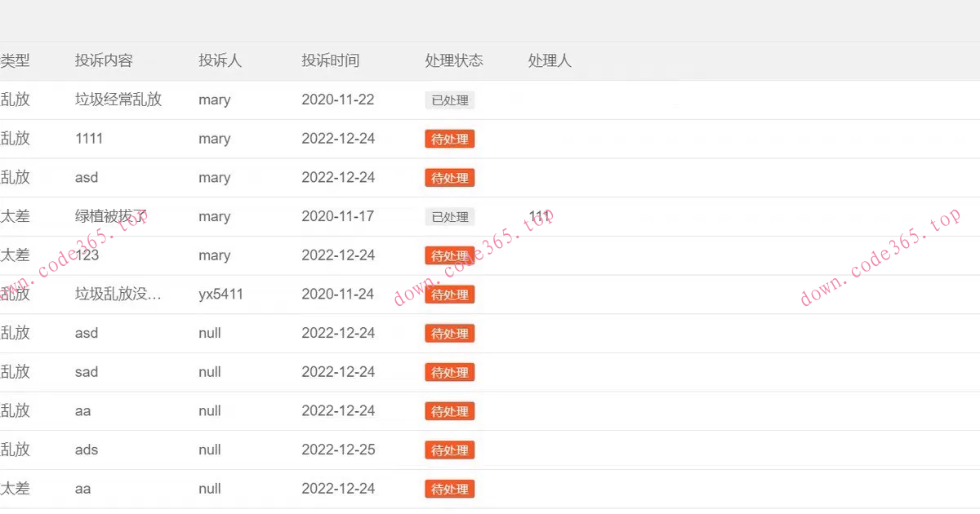Select complaint content sad
The image size is (980, 514).
point(87,372)
